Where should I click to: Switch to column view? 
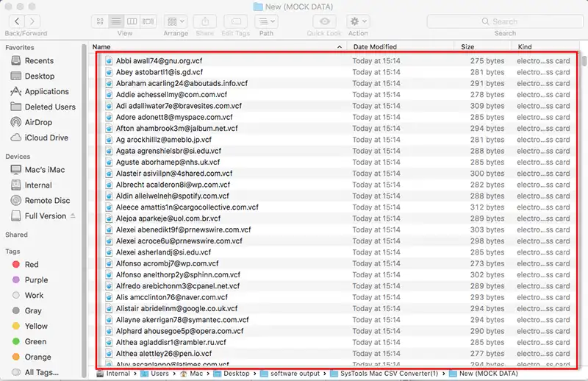132,21
